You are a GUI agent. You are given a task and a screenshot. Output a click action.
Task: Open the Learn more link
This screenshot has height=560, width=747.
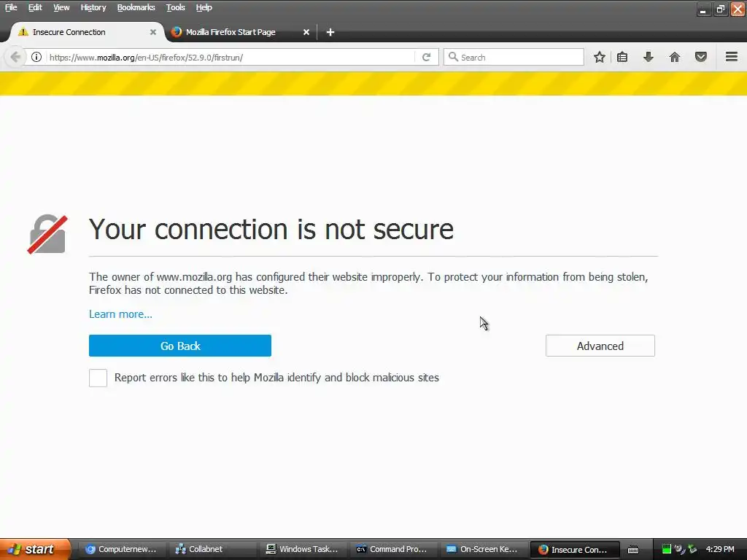tap(120, 314)
